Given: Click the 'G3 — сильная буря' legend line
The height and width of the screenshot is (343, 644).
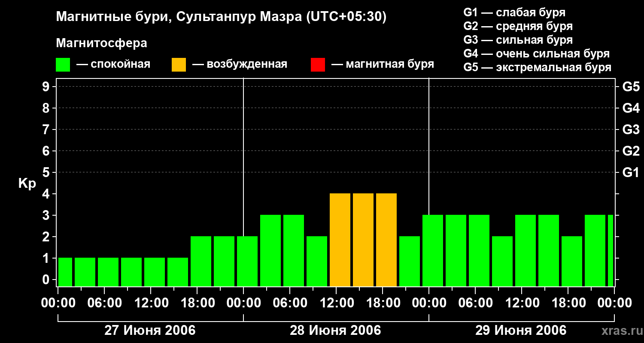Looking at the screenshot, I should tap(518, 40).
